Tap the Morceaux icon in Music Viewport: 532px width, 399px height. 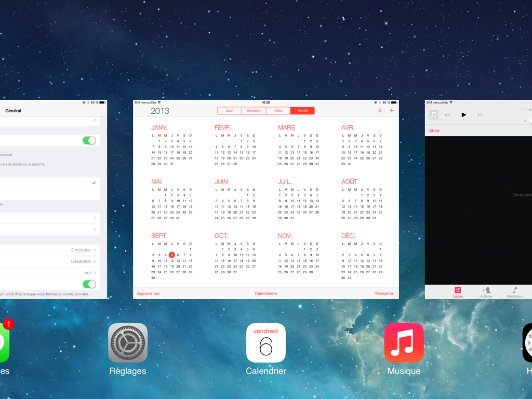point(515,292)
